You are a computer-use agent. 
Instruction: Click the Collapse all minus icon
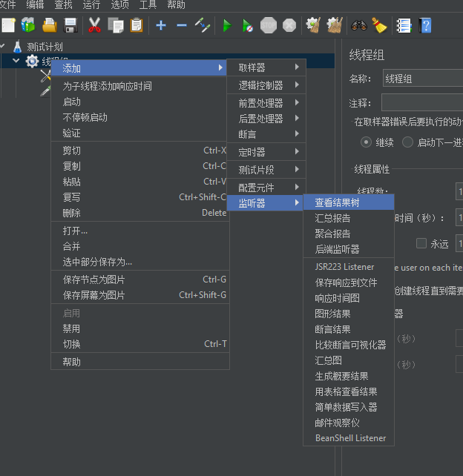click(182, 25)
